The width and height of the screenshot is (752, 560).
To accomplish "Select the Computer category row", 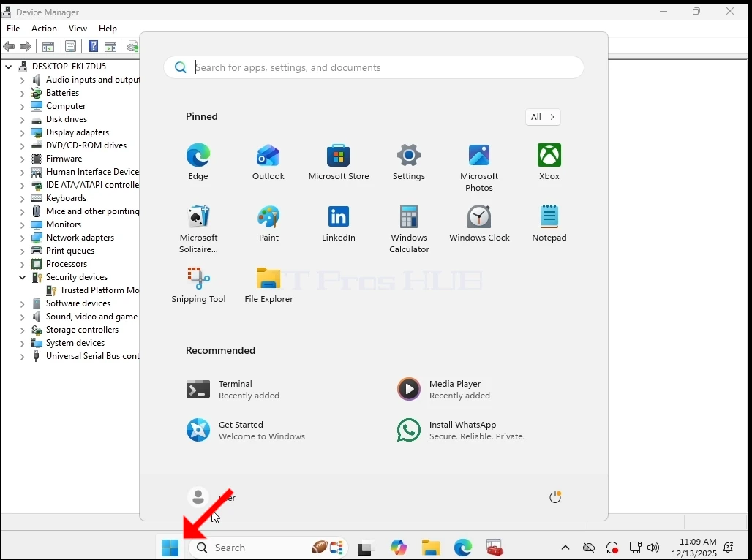I will (x=58, y=106).
